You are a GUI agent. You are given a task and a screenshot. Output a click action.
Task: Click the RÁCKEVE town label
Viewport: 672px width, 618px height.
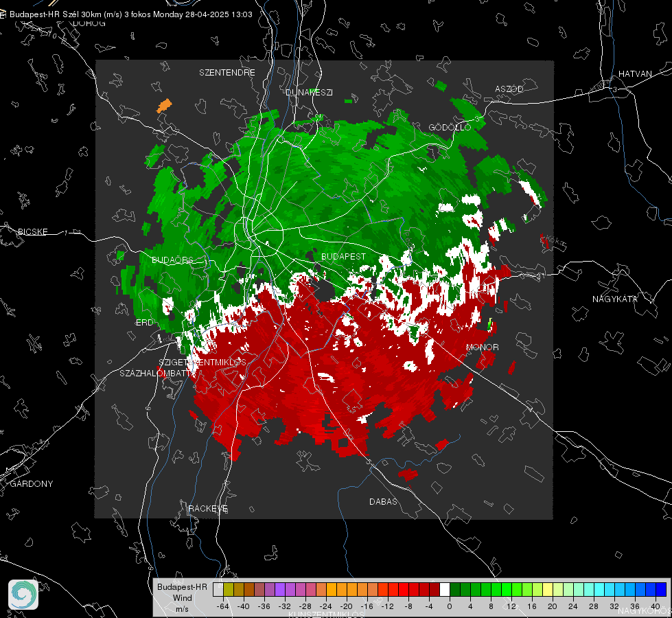[x=208, y=508]
